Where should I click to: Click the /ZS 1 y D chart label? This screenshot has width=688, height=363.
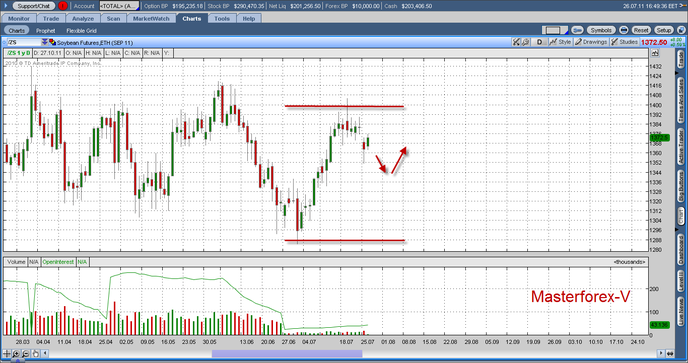coord(18,53)
